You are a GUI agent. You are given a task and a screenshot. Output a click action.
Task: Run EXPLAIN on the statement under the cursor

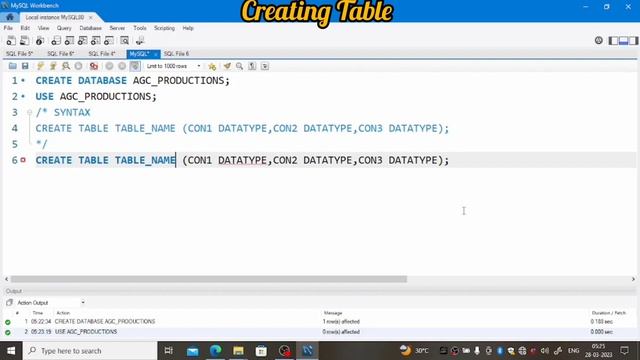[66, 66]
